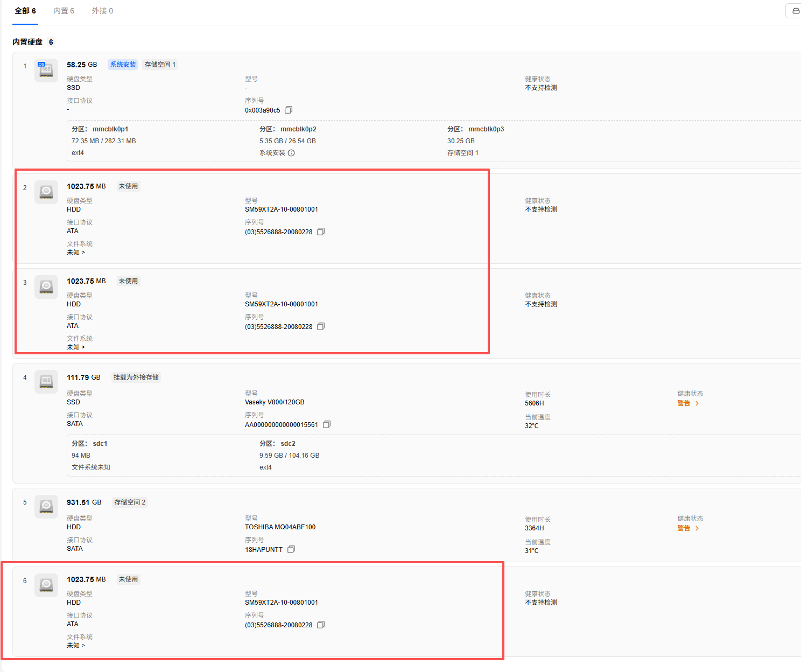
Task: Open the 警告 health details for TOSHIBA disk
Action: coord(688,528)
